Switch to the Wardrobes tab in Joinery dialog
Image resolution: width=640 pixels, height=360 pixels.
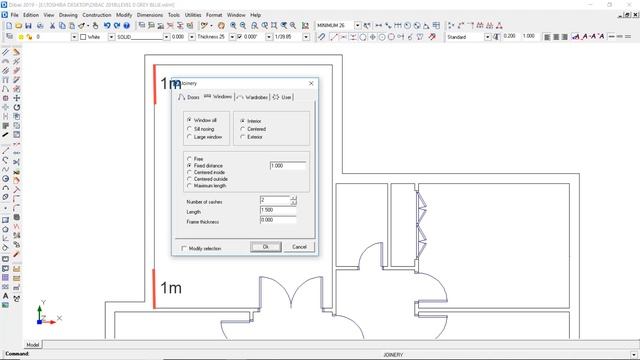[x=253, y=97]
